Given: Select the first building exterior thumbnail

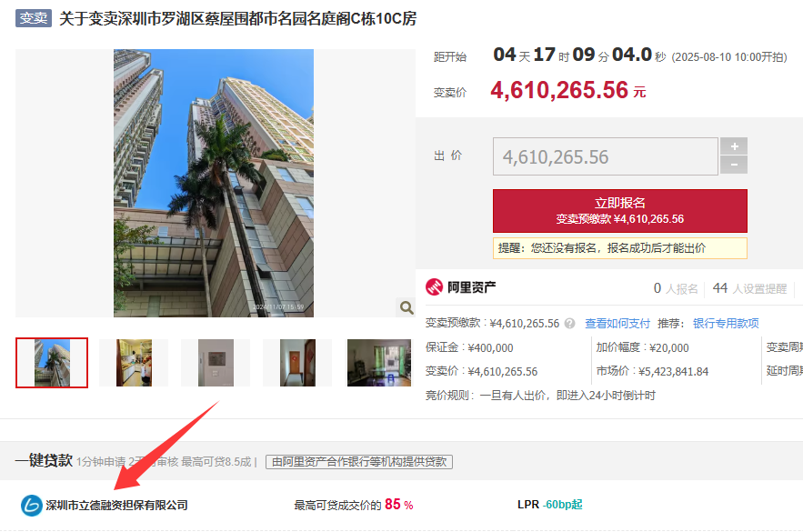Looking at the screenshot, I should [52, 363].
